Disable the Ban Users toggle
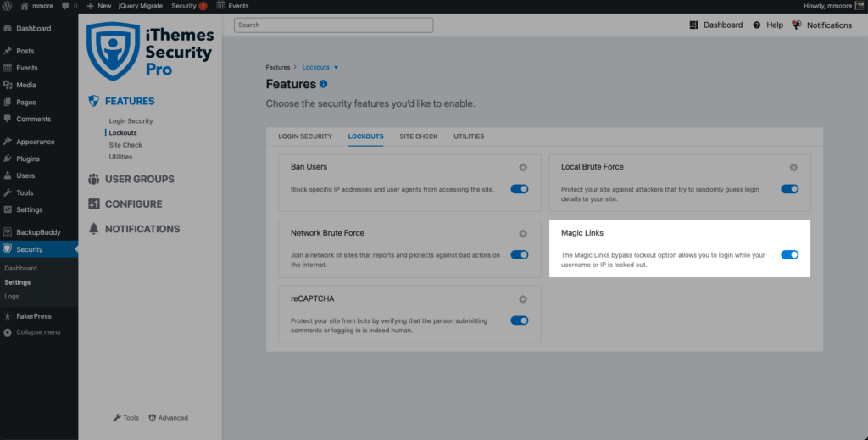Viewport: 868px width, 440px height. [520, 189]
